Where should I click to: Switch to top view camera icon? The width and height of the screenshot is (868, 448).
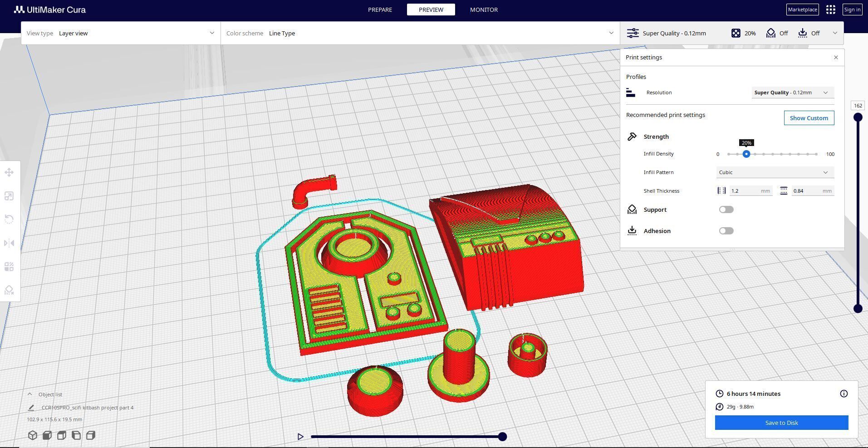point(61,435)
